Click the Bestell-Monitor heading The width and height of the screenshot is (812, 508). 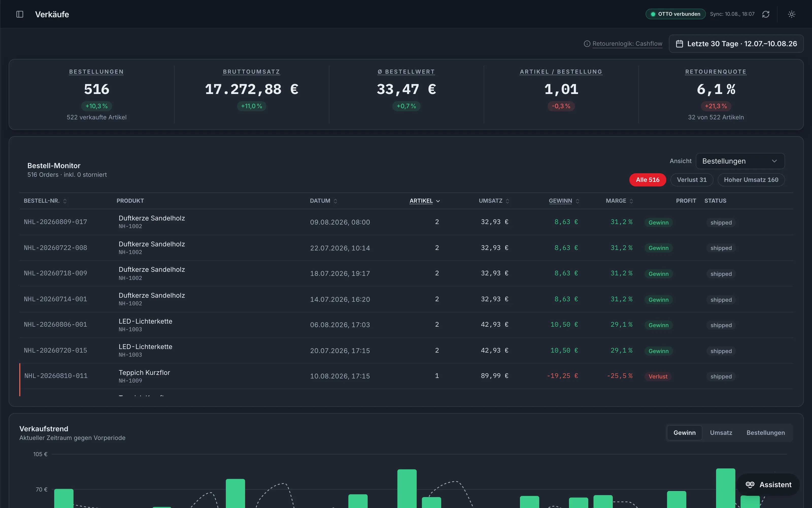(54, 166)
